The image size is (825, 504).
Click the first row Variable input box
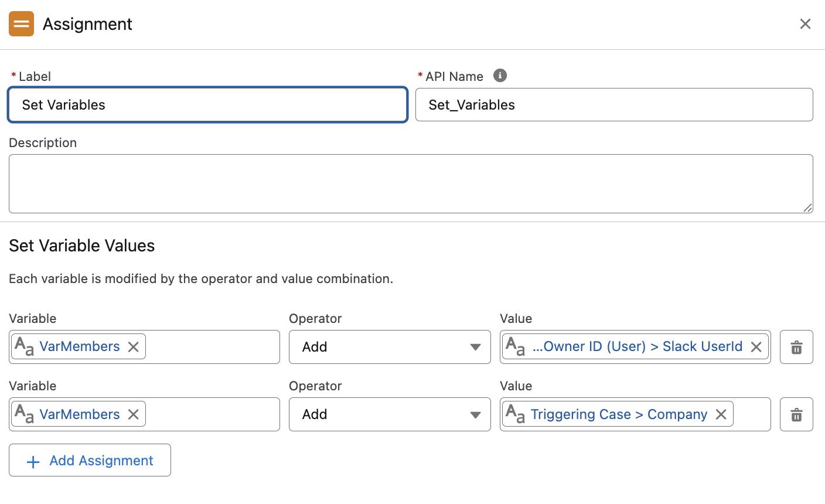(211, 347)
